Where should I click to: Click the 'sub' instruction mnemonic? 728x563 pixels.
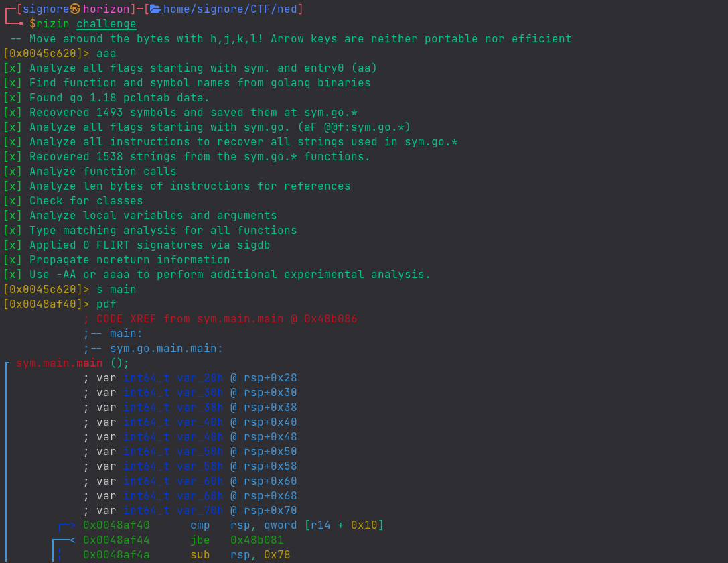(200, 555)
